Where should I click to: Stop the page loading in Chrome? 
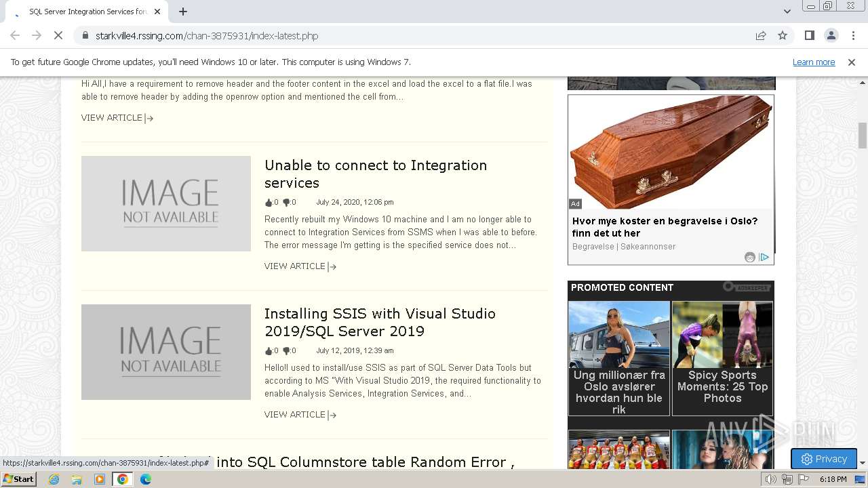pyautogui.click(x=58, y=35)
